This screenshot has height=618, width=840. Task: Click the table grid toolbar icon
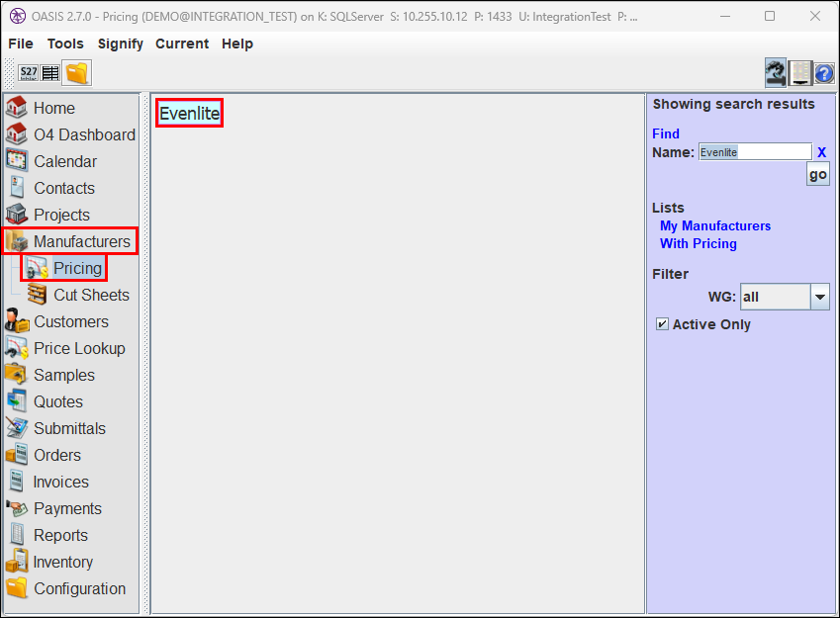coord(50,73)
